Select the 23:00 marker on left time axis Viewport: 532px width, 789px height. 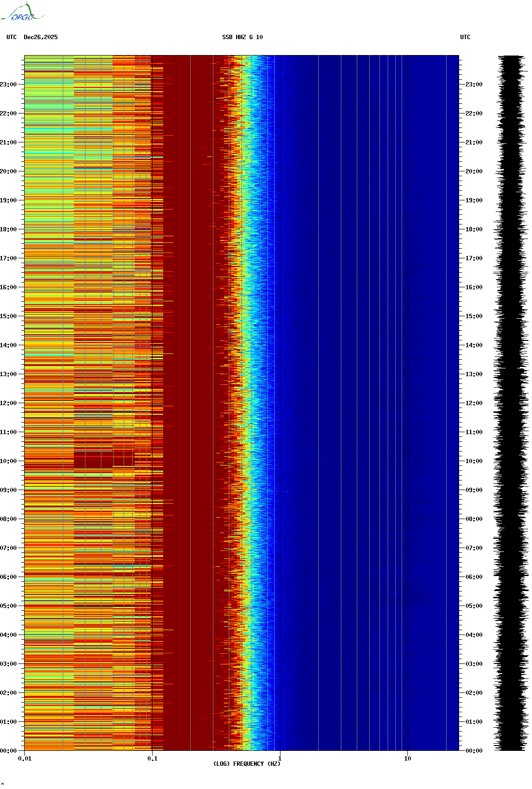tap(9, 85)
